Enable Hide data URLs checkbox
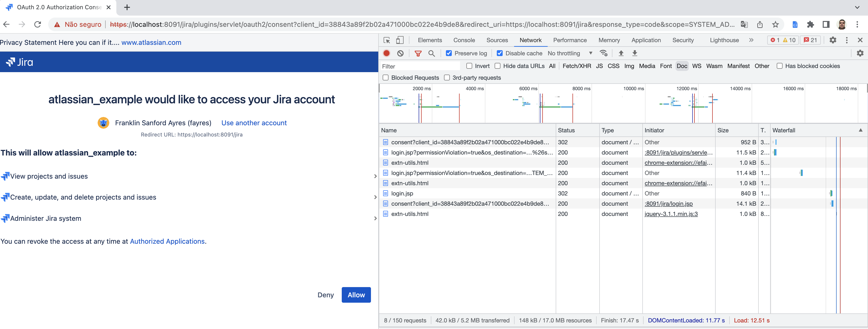Viewport: 868px width, 329px height. click(497, 66)
